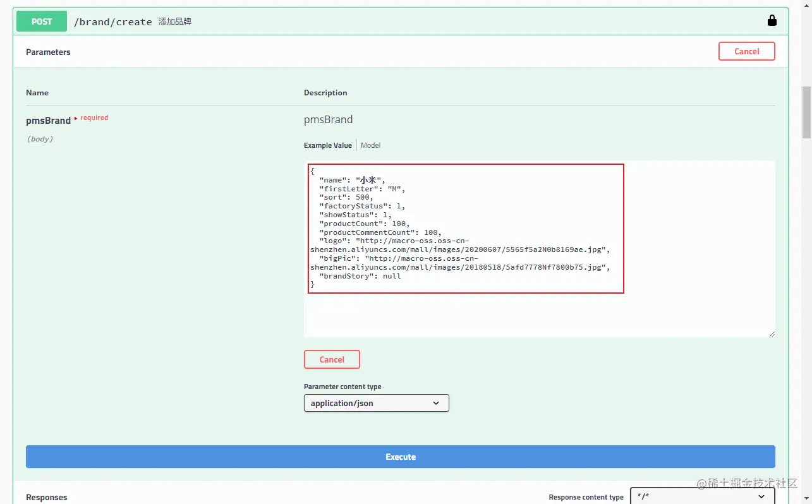Collapse the /brand/create endpoint section
812x504 pixels.
coord(112,21)
